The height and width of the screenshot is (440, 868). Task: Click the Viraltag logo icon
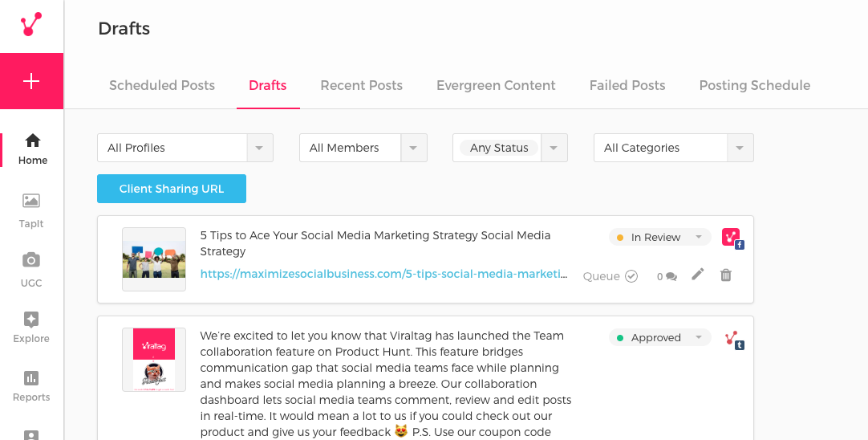coord(31,25)
